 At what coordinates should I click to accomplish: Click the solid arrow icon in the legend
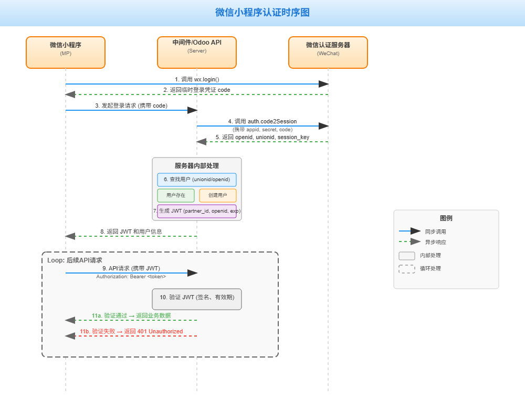pyautogui.click(x=410, y=231)
